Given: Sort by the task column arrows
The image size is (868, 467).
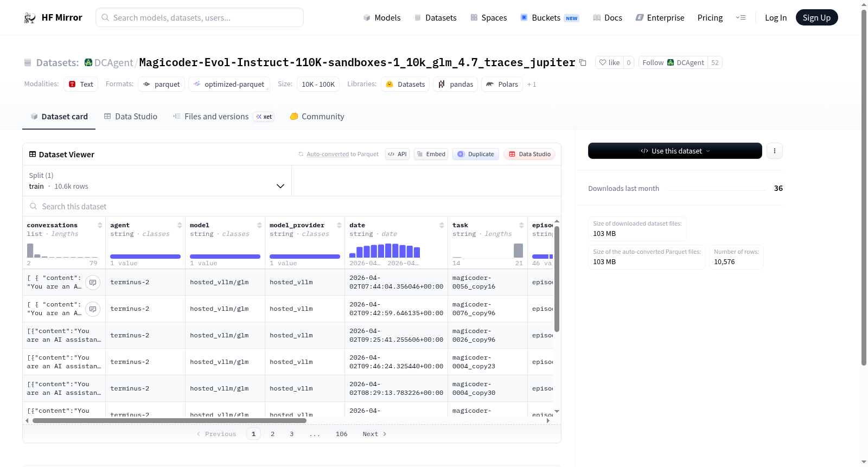Looking at the screenshot, I should click(x=521, y=225).
